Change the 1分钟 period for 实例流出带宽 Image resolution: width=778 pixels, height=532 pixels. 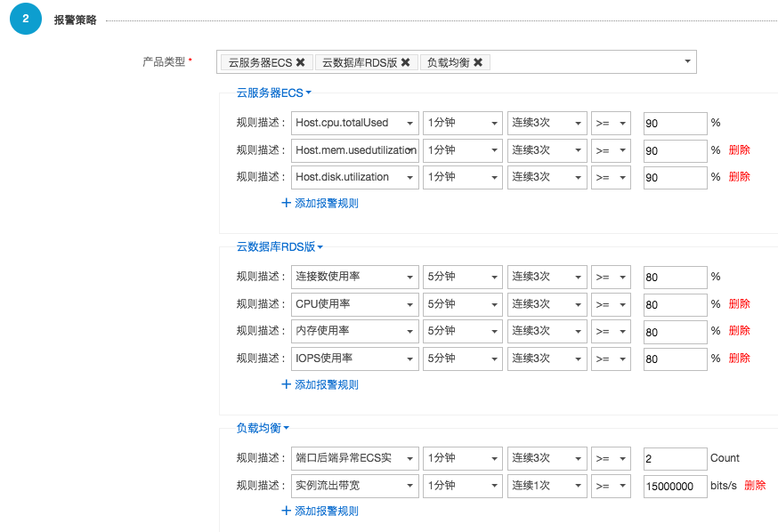[463, 486]
